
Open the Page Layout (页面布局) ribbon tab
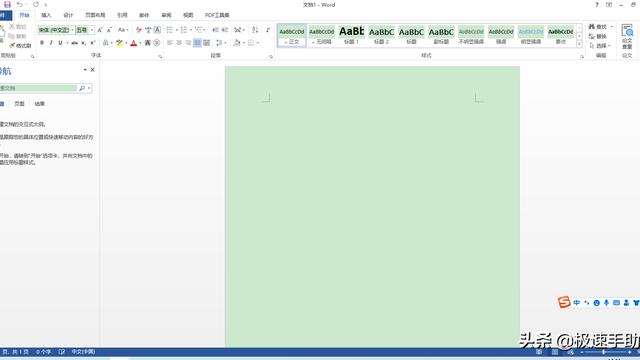95,15
